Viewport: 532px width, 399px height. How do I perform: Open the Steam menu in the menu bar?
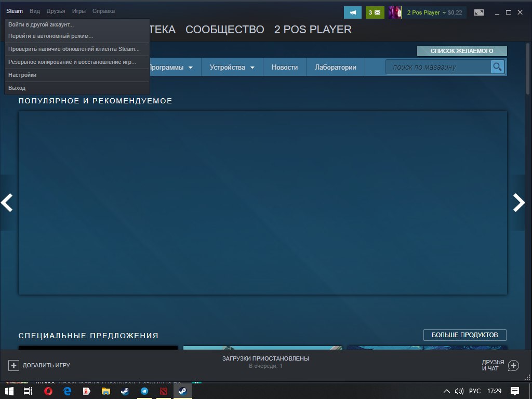(x=15, y=11)
